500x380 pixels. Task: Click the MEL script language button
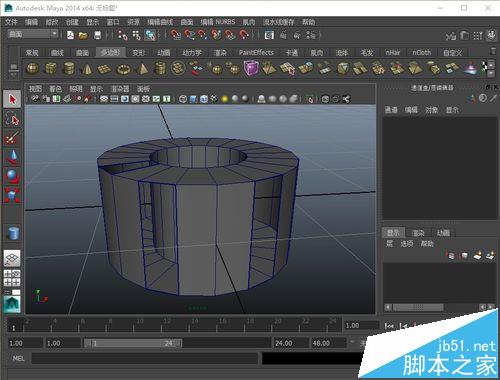point(18,358)
